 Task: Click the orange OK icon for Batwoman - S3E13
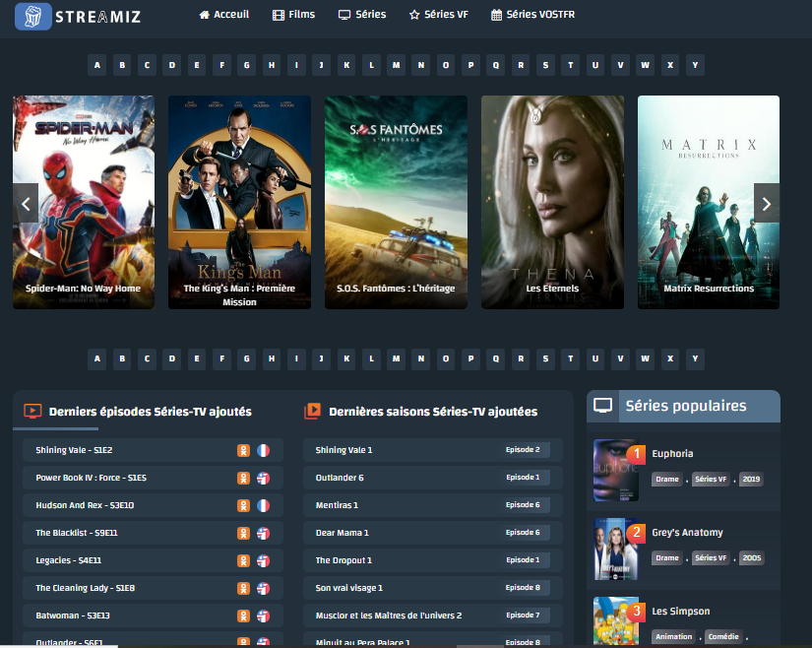point(243,616)
